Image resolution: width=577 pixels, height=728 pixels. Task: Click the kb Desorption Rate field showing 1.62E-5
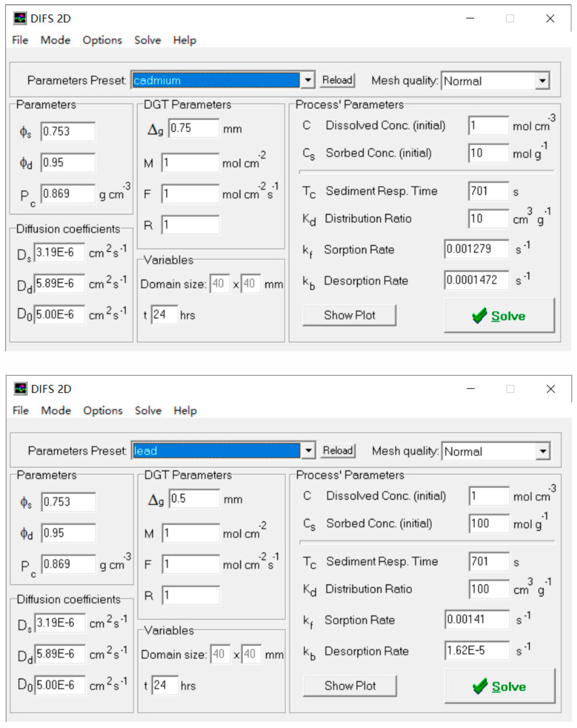click(x=477, y=650)
